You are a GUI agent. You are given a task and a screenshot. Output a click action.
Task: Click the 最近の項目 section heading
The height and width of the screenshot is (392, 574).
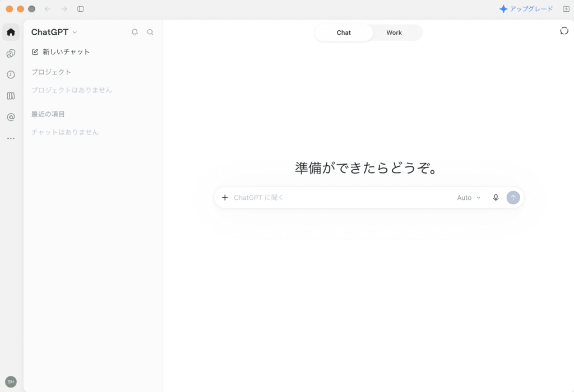[48, 114]
